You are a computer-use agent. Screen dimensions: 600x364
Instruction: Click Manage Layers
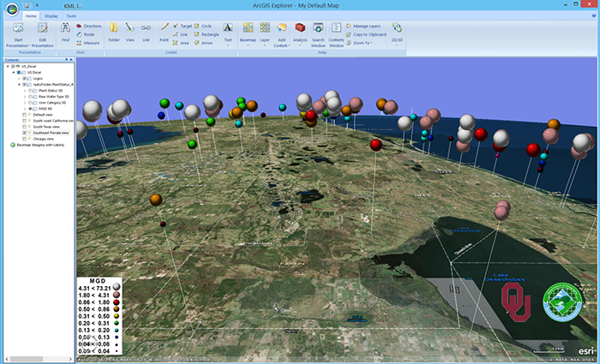tap(368, 27)
